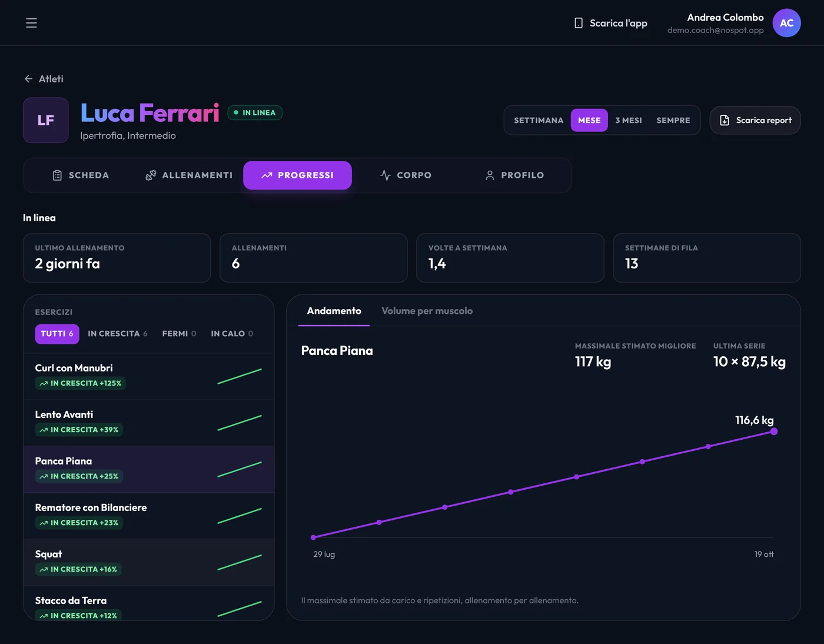Click the back arrow next to Atleti
Screen dimensions: 824x644
[28, 79]
